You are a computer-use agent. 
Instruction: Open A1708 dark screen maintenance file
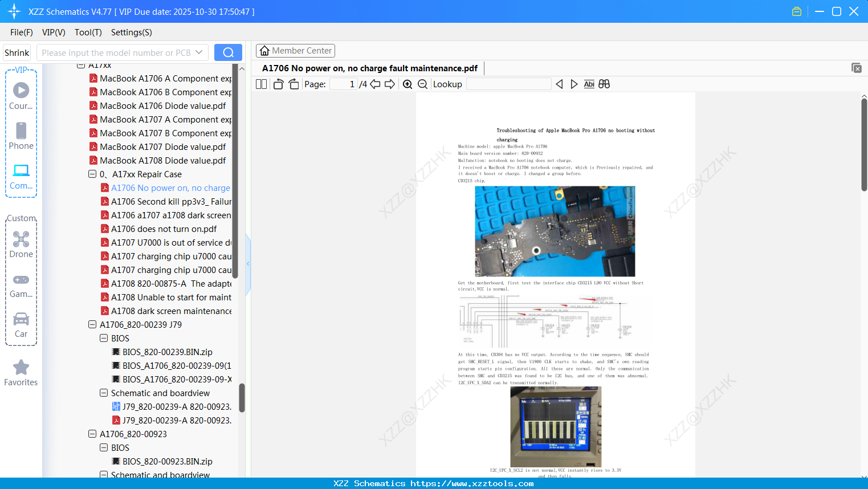pos(166,311)
